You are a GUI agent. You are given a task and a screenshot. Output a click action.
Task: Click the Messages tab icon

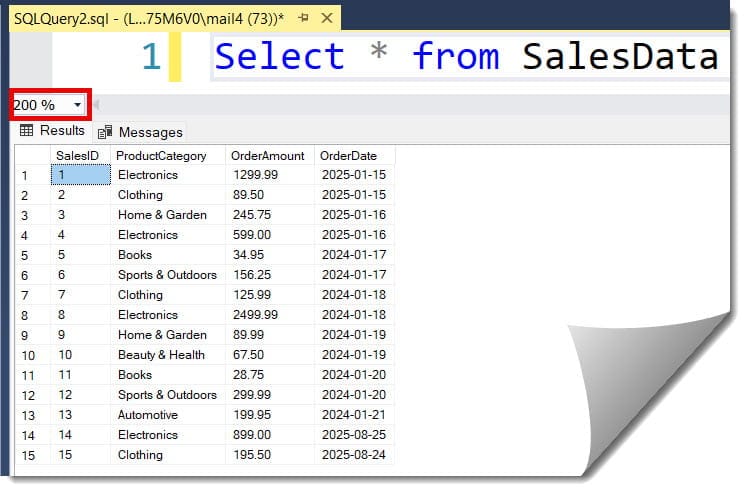coord(106,132)
